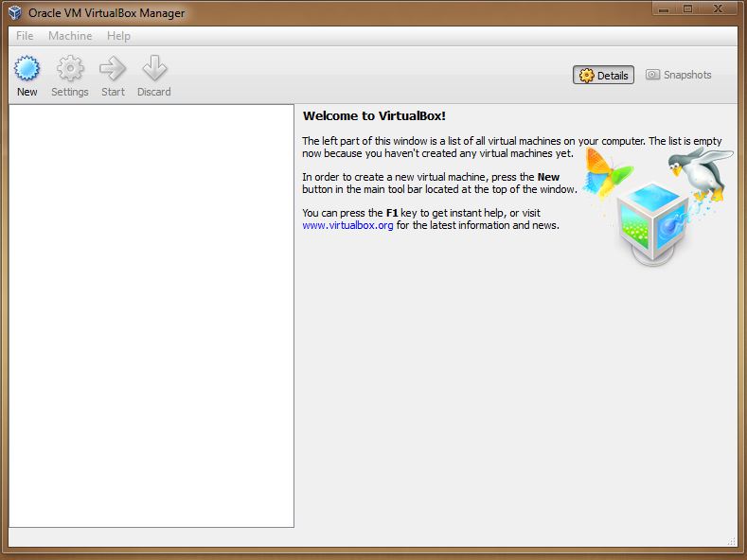Switch to the Details view

(x=603, y=76)
